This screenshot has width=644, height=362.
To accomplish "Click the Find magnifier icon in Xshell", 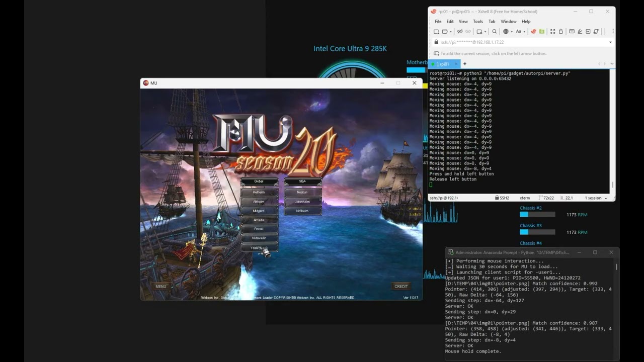I will tap(495, 31).
